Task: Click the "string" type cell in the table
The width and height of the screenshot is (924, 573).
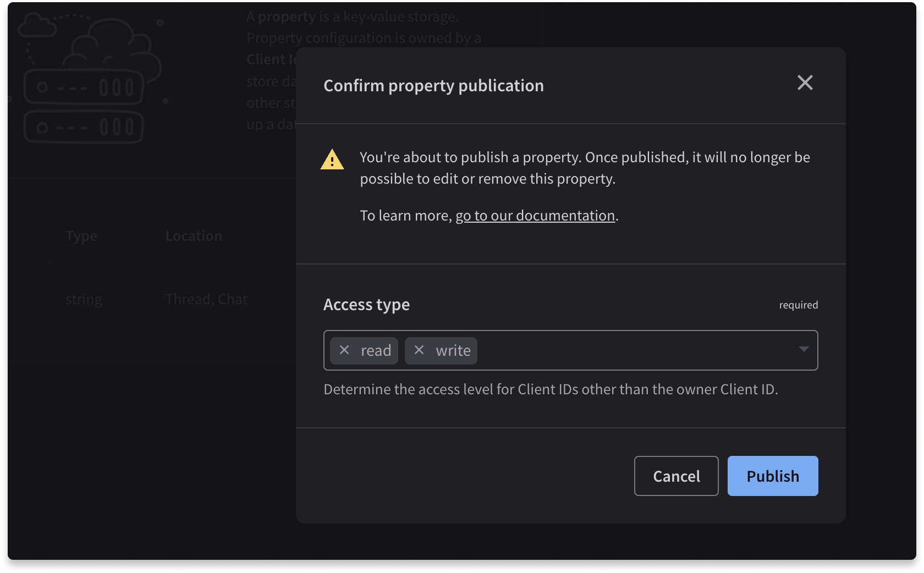Action: [83, 299]
